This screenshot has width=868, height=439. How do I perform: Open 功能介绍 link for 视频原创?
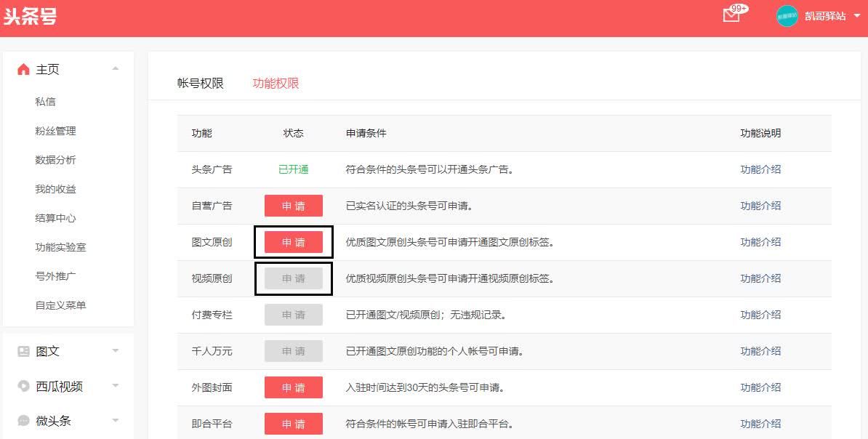[760, 278]
